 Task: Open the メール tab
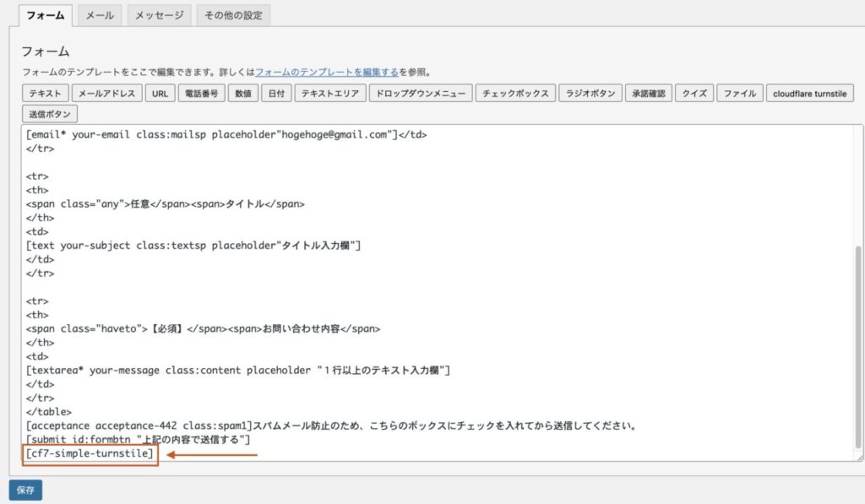coord(100,15)
